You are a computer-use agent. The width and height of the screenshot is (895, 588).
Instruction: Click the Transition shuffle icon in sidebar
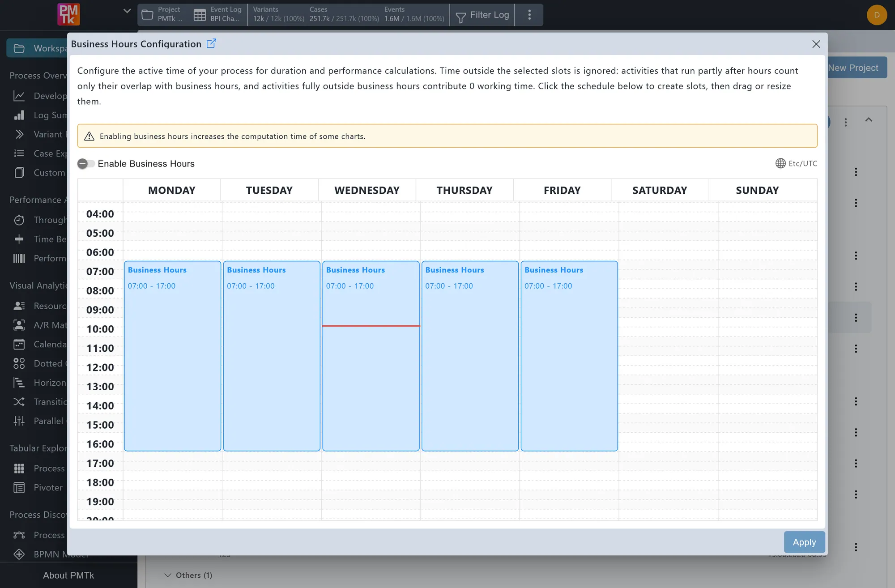(19, 402)
